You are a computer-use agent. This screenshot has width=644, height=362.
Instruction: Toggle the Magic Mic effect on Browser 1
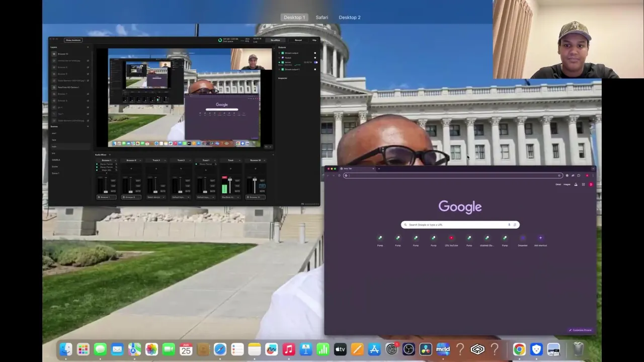pyautogui.click(x=97, y=170)
